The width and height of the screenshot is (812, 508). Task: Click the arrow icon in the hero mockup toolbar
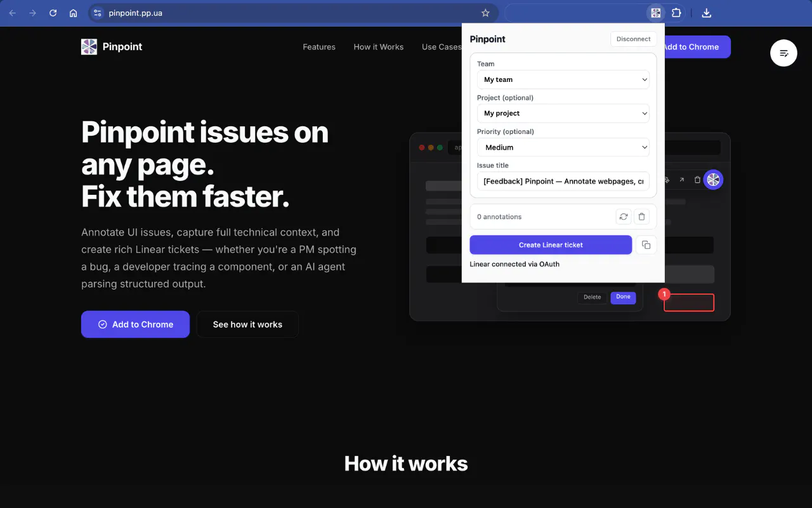point(682,180)
